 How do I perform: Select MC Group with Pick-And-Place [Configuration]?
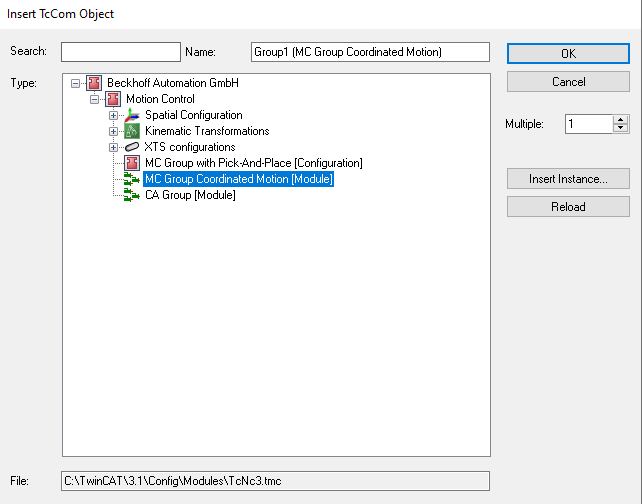point(254,163)
